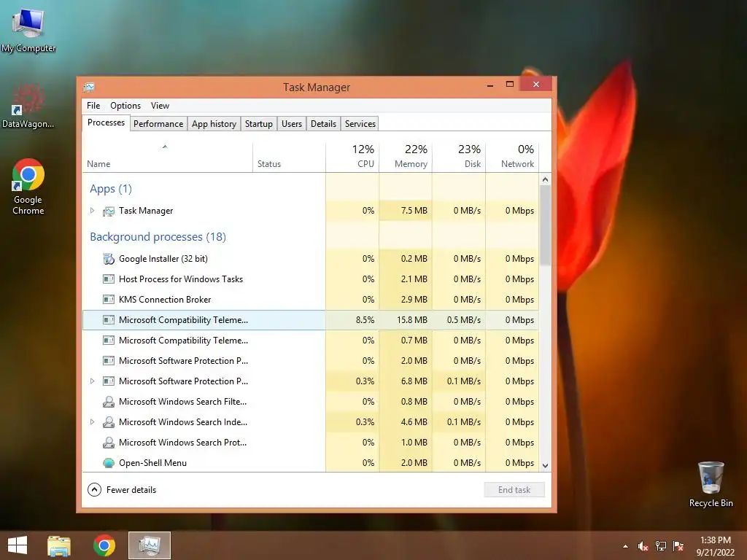
Task: Open Action Center flag tray icon
Action: 678,546
